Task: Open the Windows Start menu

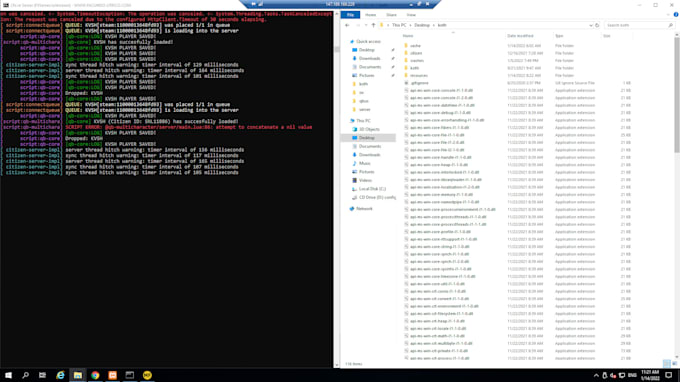Action: (8, 375)
